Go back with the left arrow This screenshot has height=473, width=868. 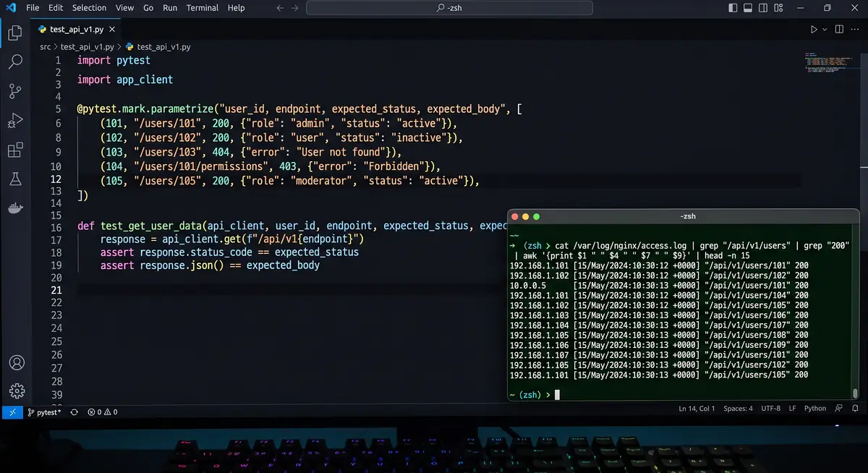pyautogui.click(x=280, y=8)
